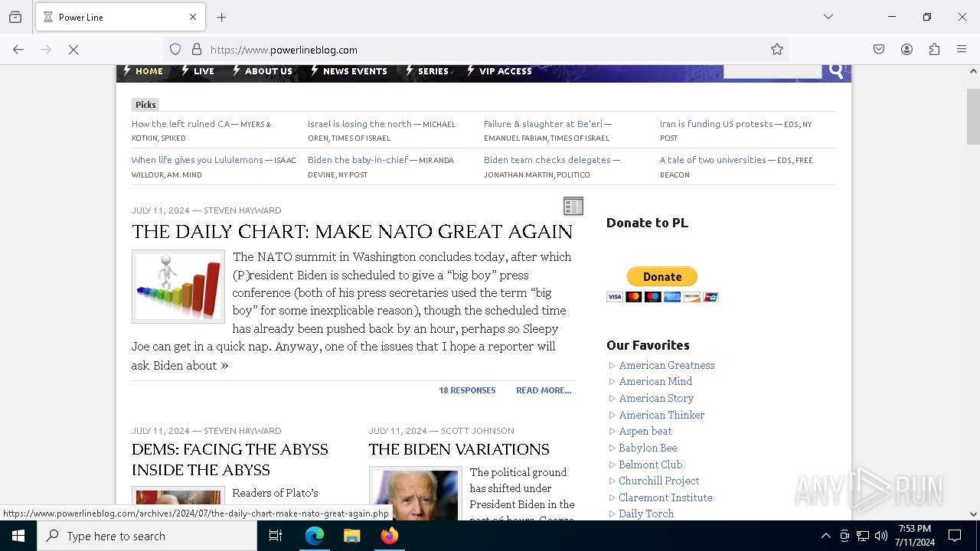Submit site search magnifier button

click(836, 71)
